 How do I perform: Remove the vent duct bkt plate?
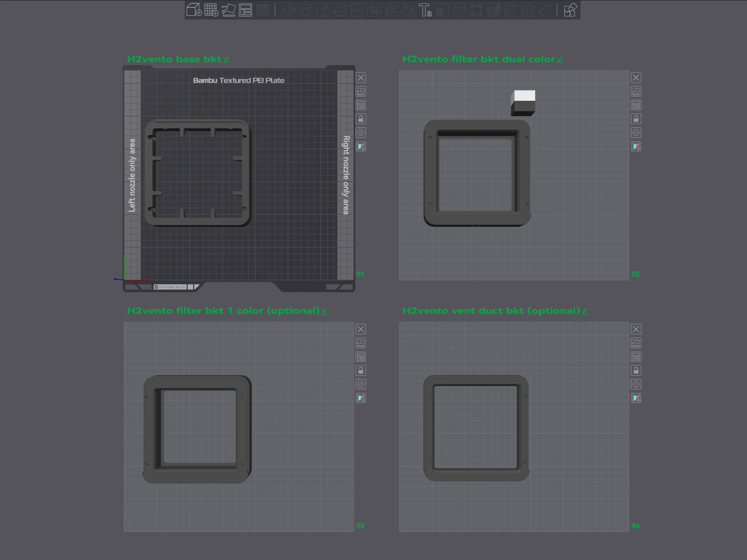click(636, 329)
